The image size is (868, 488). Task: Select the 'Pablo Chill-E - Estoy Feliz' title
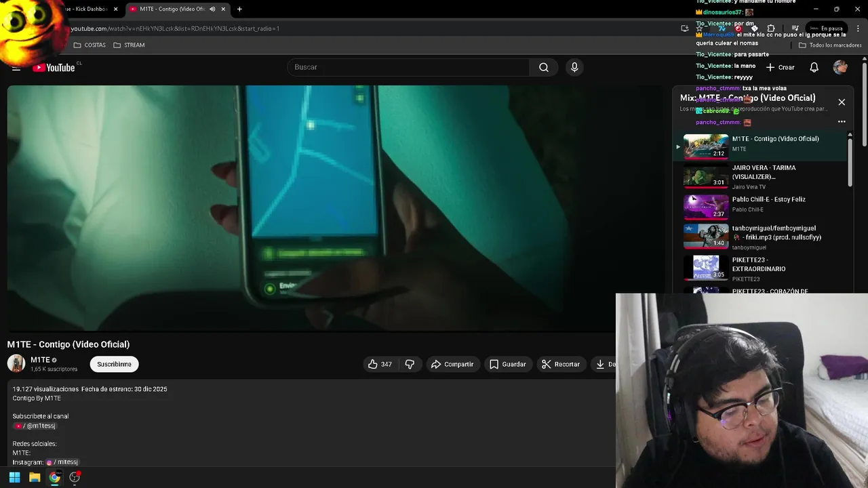point(769,199)
